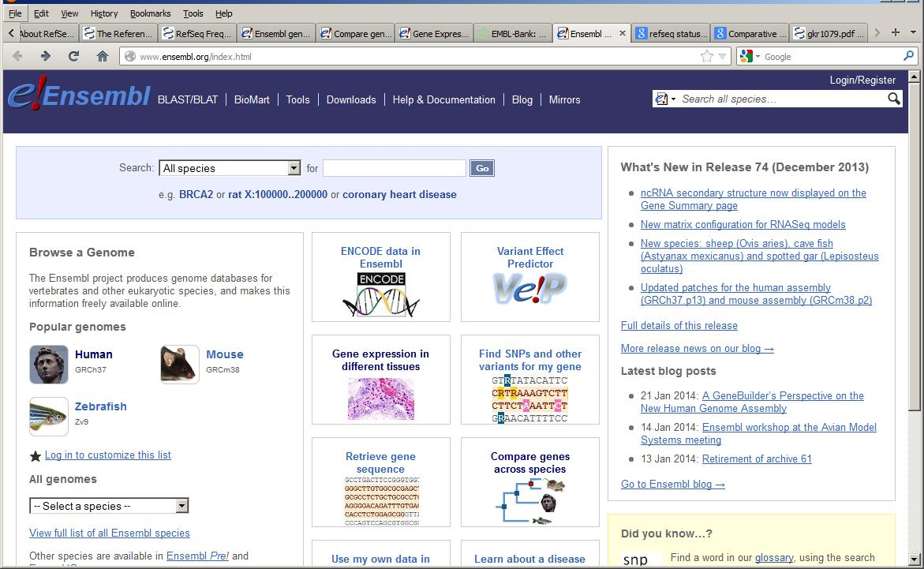
Task: Click the gene sequence text image
Action: (x=381, y=501)
